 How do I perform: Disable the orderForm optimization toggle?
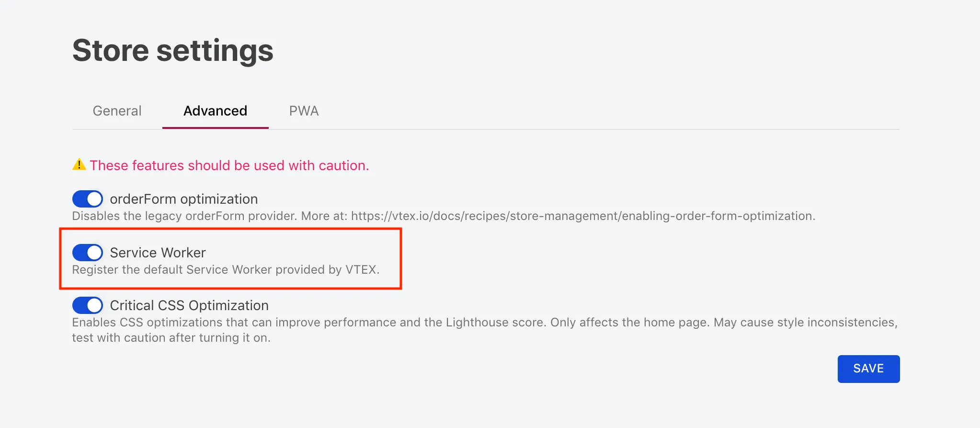pos(88,199)
